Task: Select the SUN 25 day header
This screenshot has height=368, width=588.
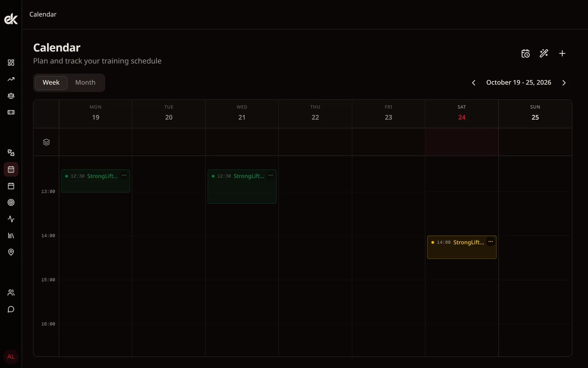Action: (535, 113)
